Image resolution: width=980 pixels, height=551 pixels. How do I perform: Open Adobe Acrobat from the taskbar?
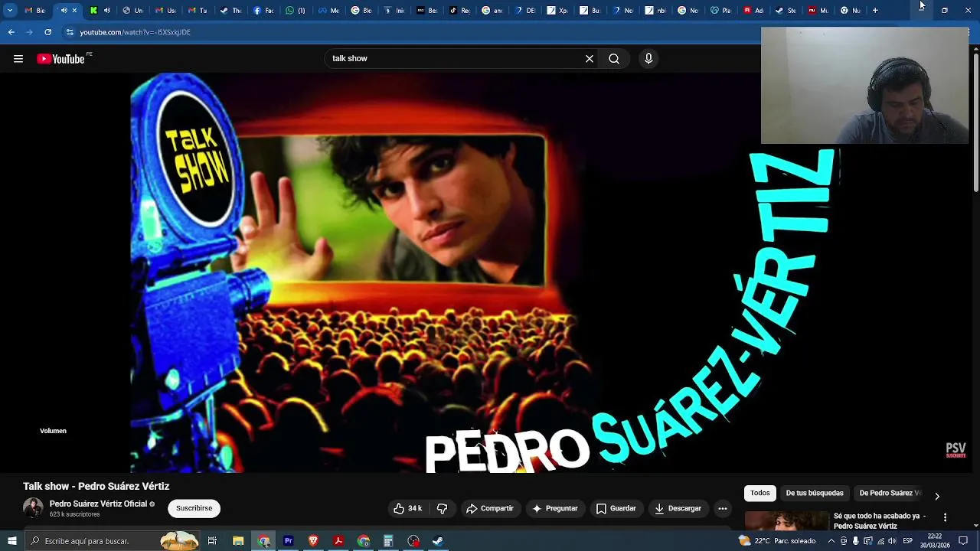coord(338,541)
